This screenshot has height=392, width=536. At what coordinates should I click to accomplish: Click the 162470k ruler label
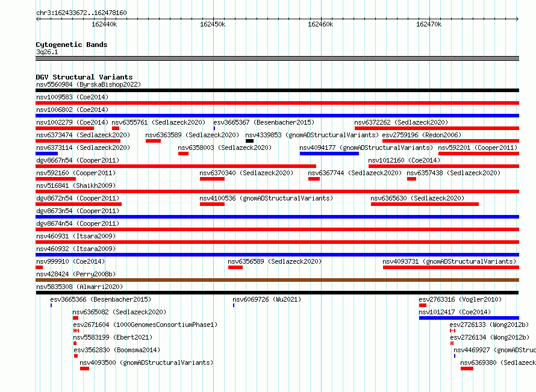[429, 24]
